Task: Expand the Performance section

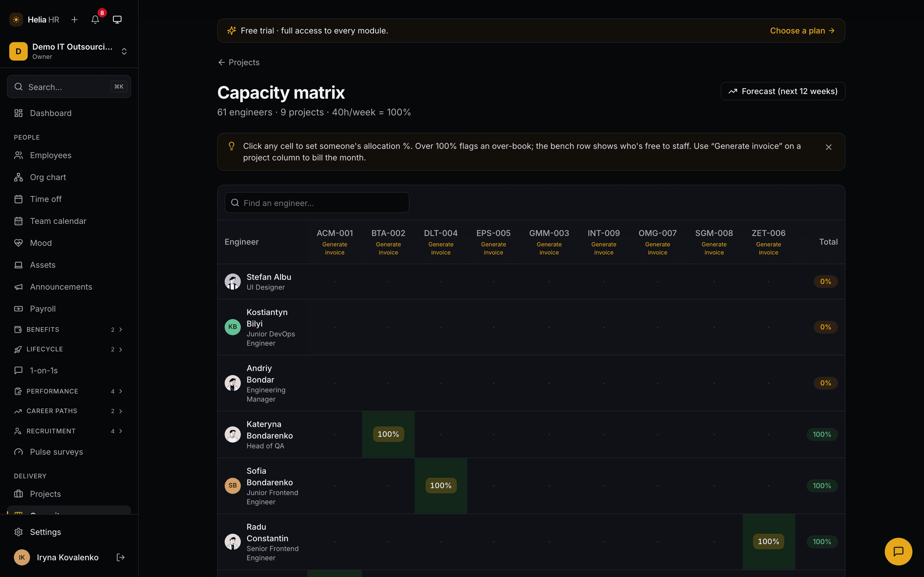Action: pyautogui.click(x=69, y=391)
